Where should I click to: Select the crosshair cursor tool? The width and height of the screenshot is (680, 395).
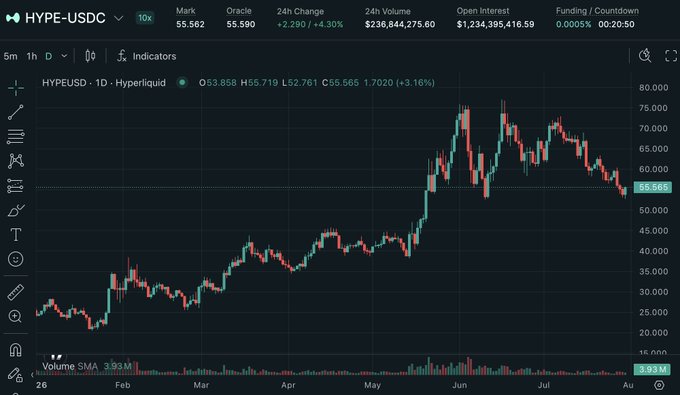[16, 88]
